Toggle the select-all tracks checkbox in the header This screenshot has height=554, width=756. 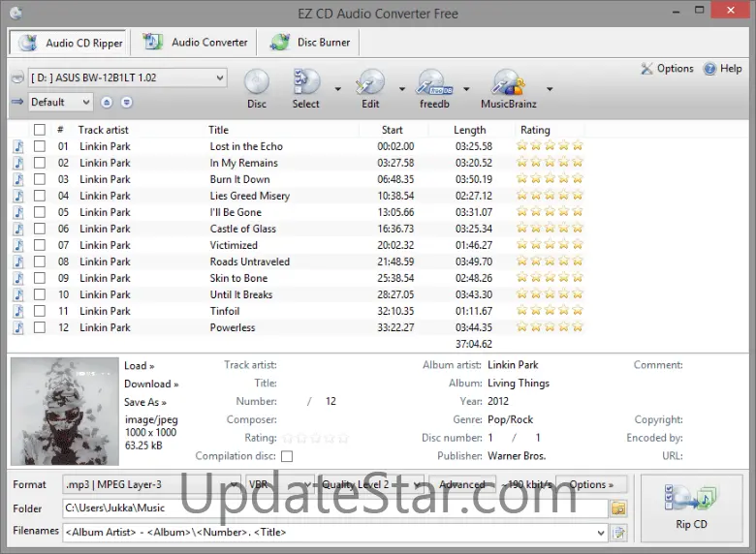coord(40,130)
